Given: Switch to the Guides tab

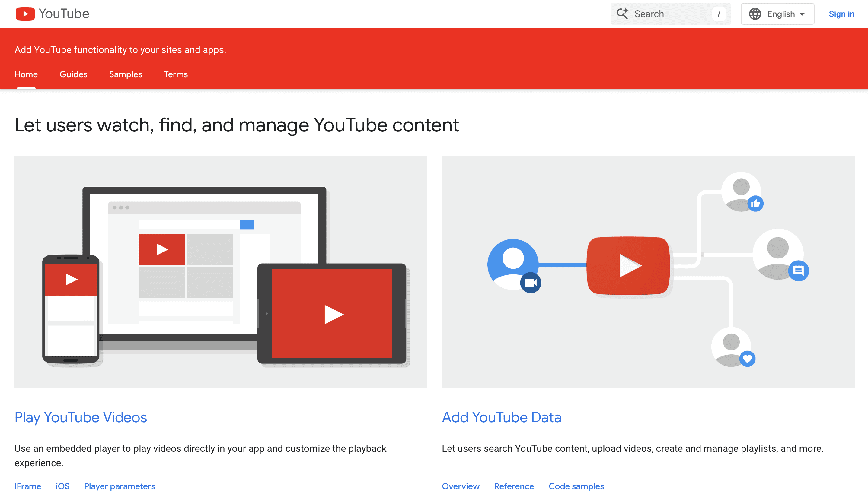Looking at the screenshot, I should [x=73, y=74].
